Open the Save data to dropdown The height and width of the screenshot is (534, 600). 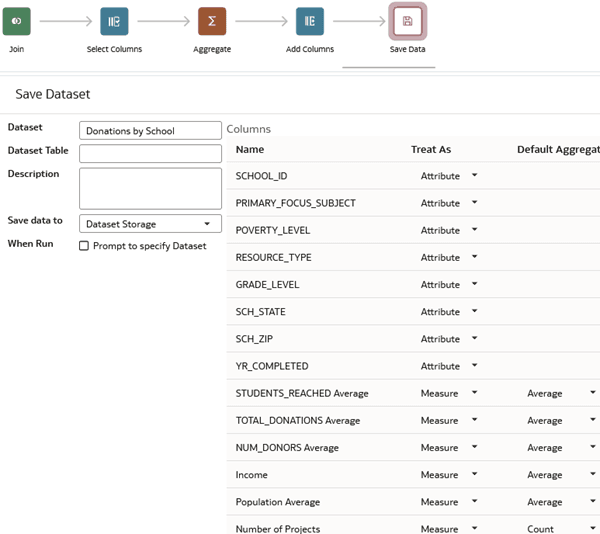coord(150,224)
